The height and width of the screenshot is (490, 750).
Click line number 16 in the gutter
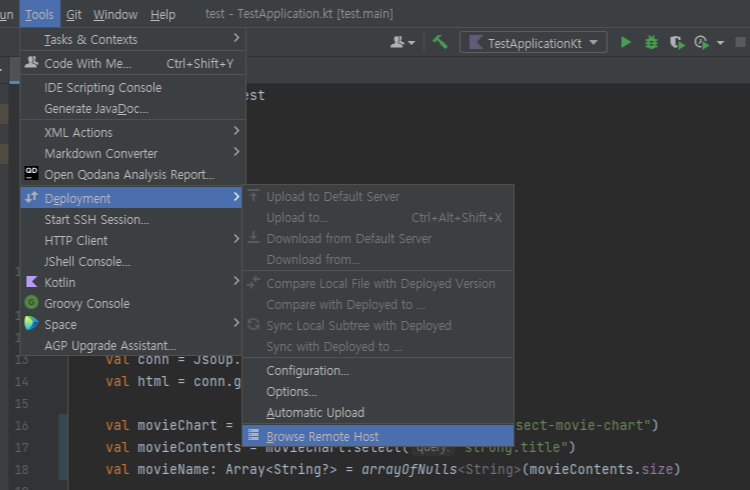(x=22, y=425)
